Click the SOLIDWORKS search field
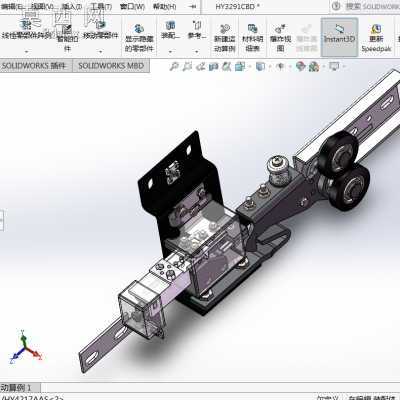The width and height of the screenshot is (400, 400). tap(372, 6)
